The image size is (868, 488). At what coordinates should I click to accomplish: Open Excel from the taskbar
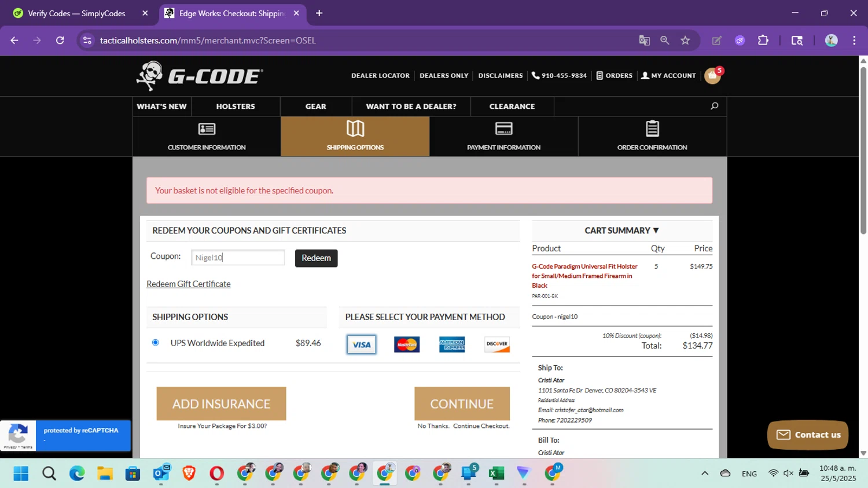496,474
